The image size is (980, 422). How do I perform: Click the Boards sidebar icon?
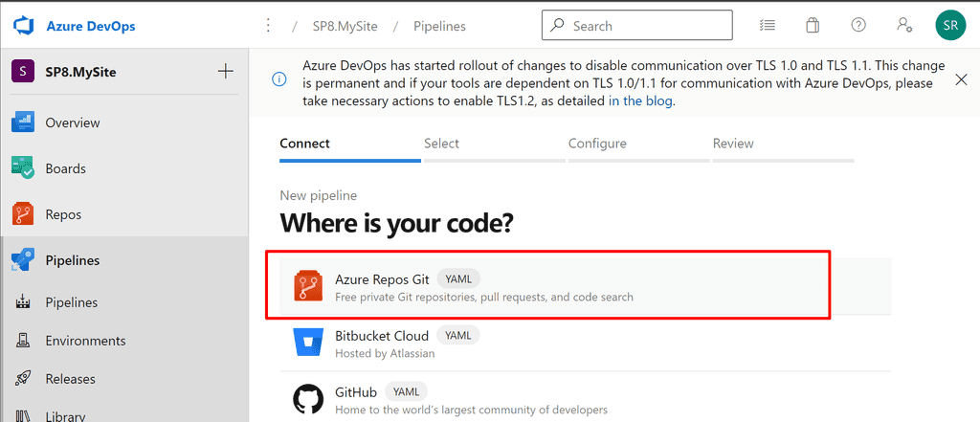click(x=23, y=168)
